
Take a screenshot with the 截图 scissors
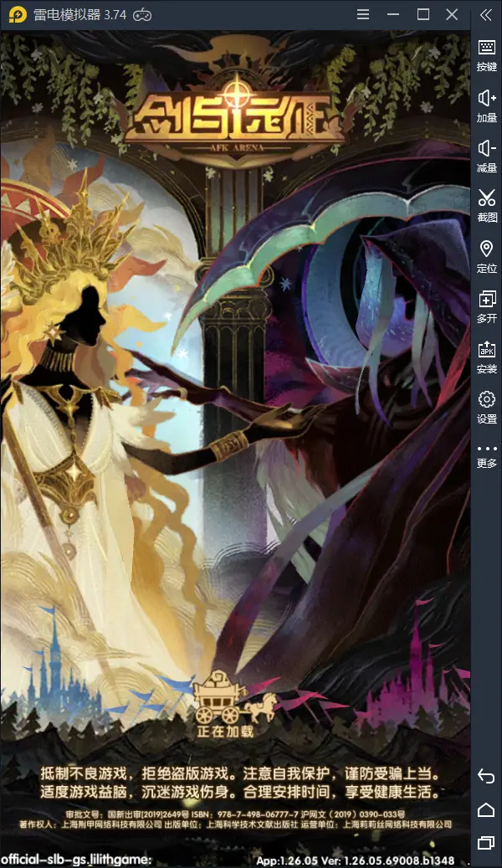click(486, 206)
